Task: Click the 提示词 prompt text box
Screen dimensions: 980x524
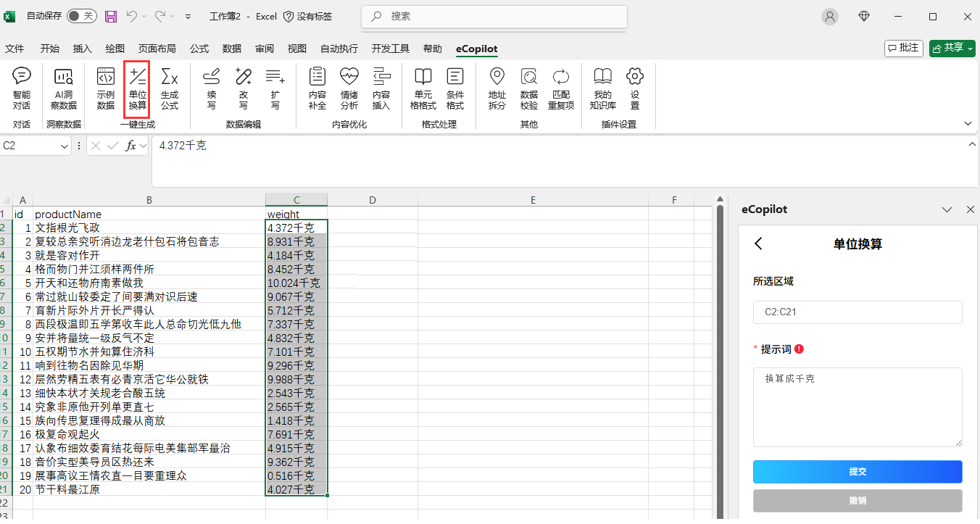Action: pos(857,407)
